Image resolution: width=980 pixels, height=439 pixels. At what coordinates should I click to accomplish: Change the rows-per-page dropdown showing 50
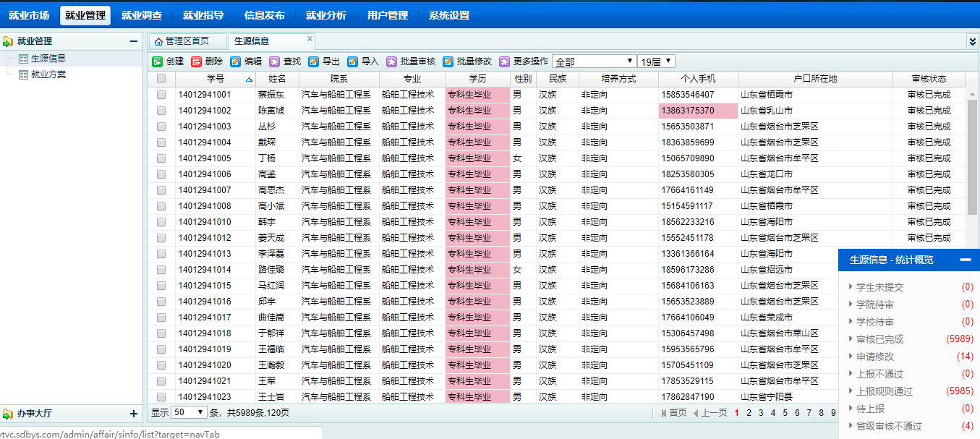coord(189,412)
